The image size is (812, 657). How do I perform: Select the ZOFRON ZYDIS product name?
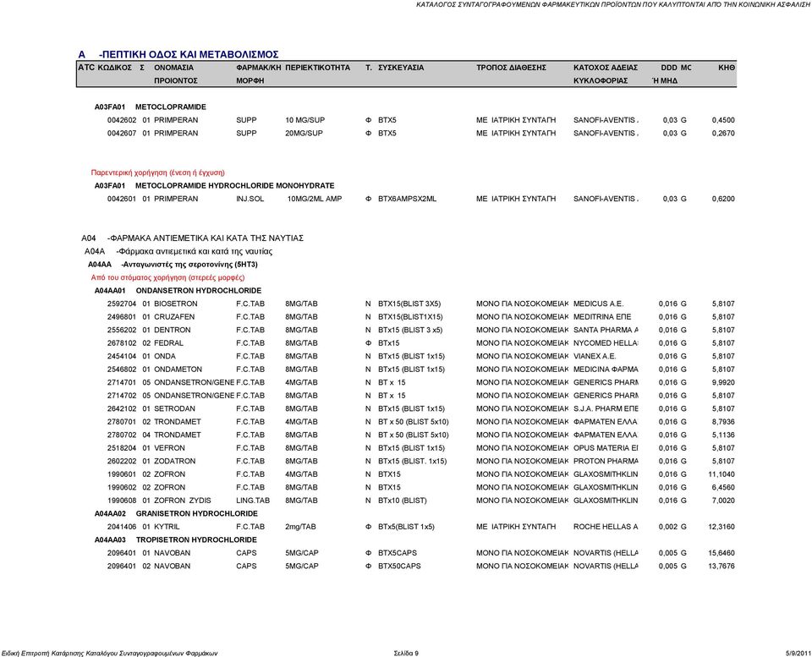[x=183, y=501]
